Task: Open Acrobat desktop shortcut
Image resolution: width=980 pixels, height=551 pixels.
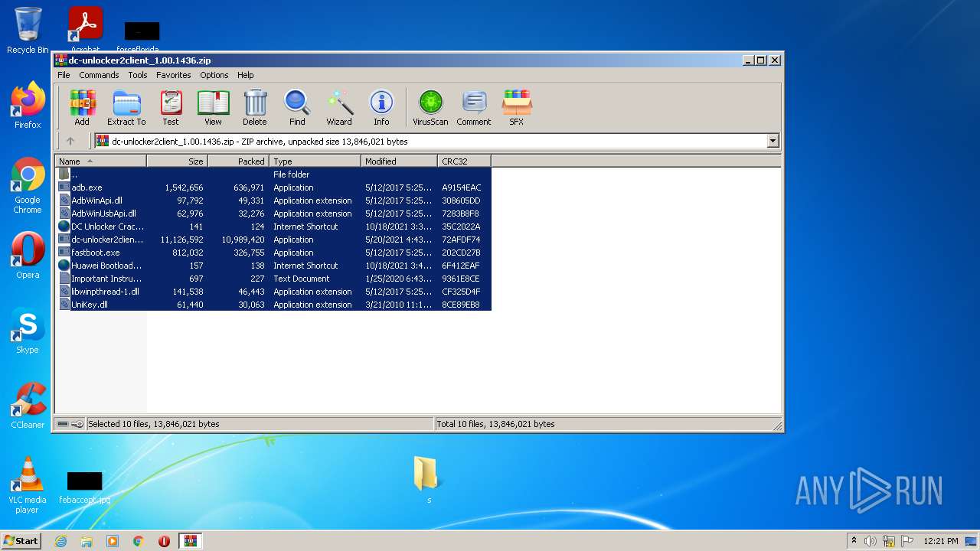Action: (85, 31)
